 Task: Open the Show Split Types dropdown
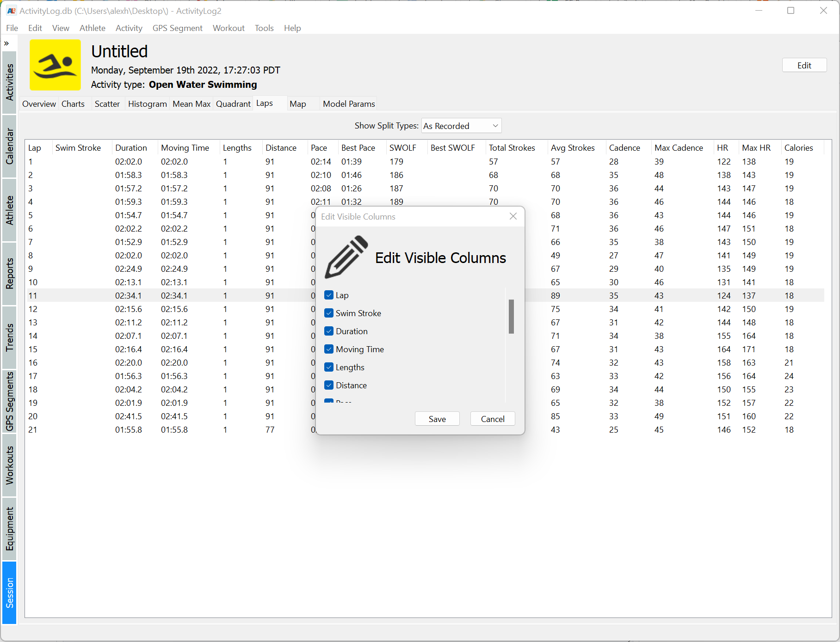(x=461, y=126)
